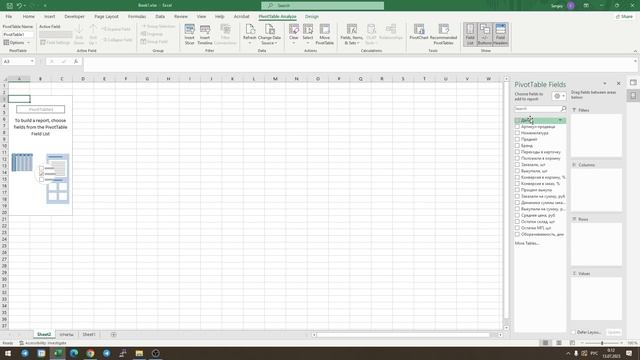
Task: Switch to the Insert tab
Action: point(49,17)
